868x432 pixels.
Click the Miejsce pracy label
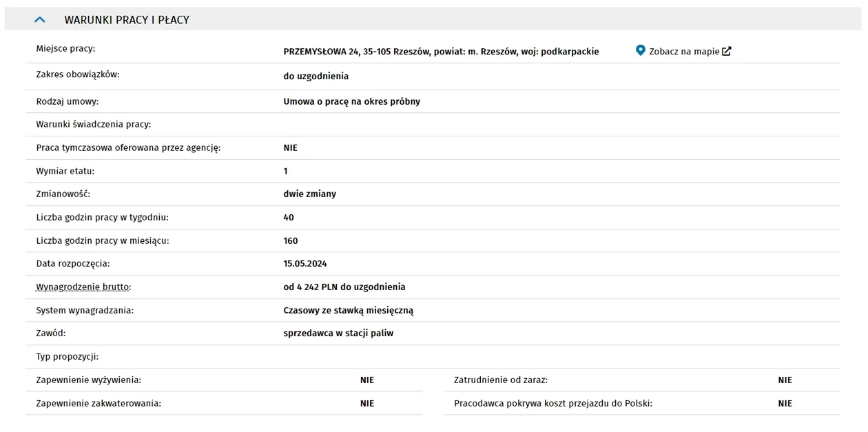click(x=65, y=49)
